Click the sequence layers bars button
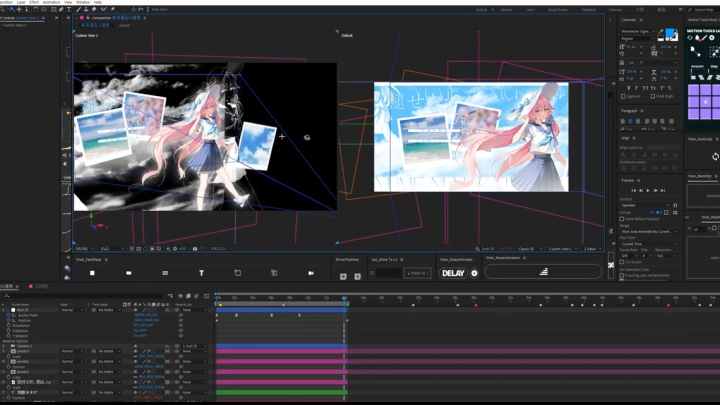 (544, 271)
